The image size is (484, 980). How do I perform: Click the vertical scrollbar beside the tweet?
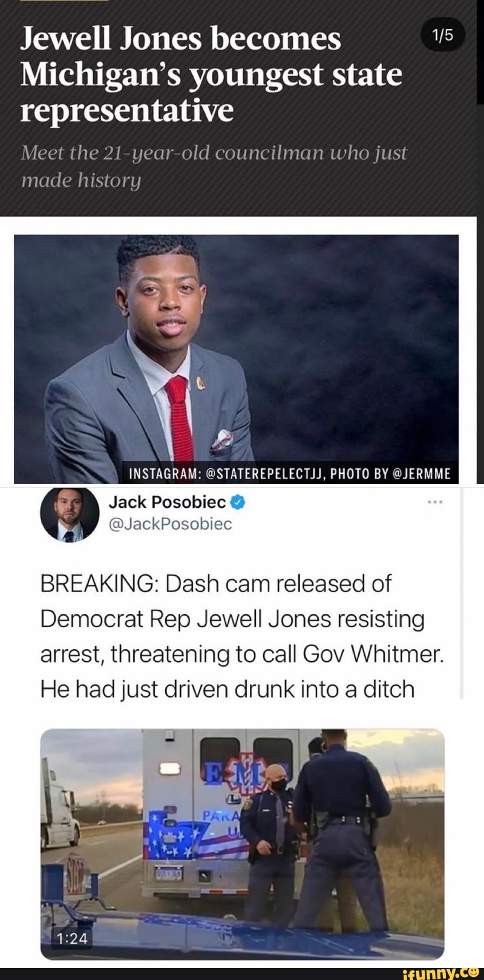(462, 593)
